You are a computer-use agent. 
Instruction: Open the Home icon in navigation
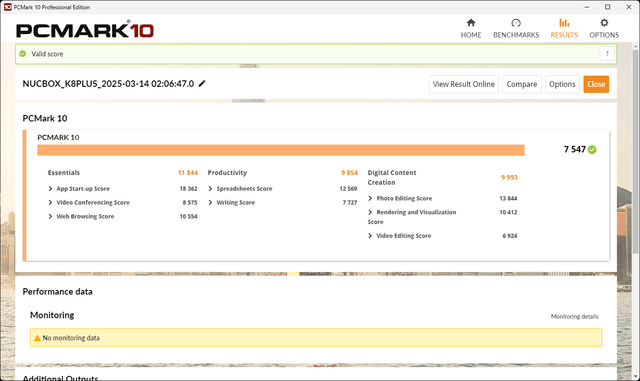(x=471, y=23)
